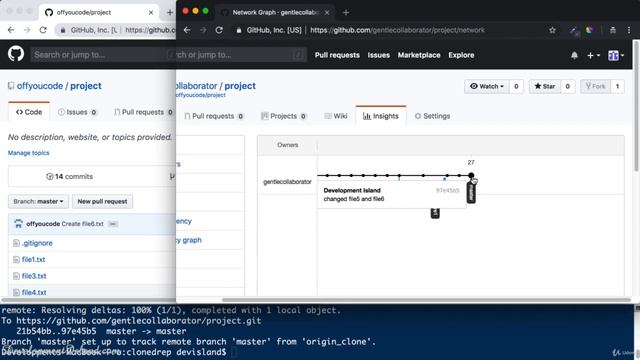Click the GitHub Octocat logo in the back window
This screenshot has width=640, height=360.
16,54
